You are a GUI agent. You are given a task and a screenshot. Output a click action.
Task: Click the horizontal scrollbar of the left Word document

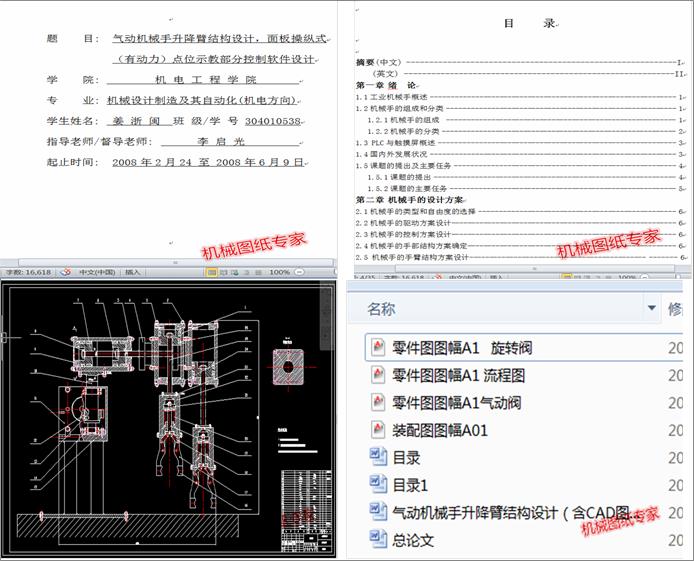[x=175, y=262]
